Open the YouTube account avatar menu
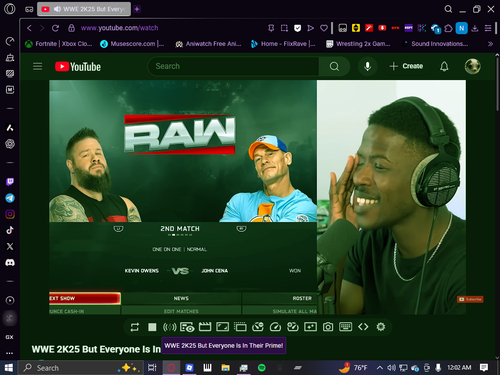 pos(472,66)
